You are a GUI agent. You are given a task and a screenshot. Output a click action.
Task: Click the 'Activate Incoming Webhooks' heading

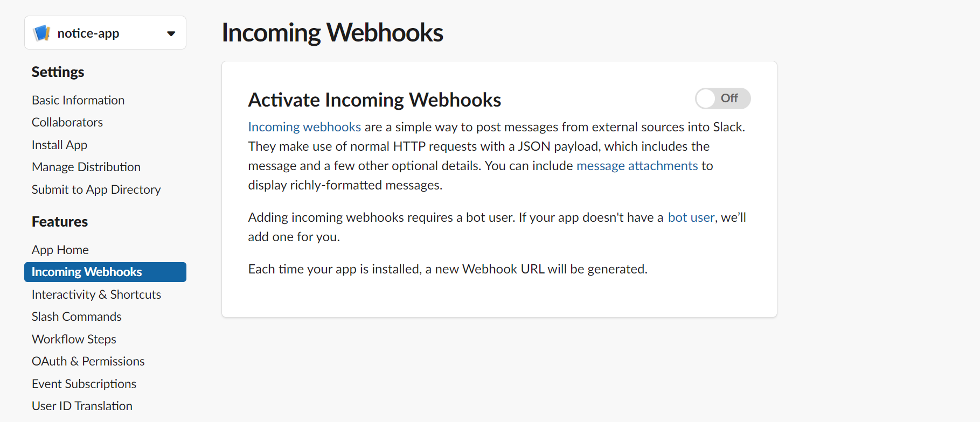(374, 100)
